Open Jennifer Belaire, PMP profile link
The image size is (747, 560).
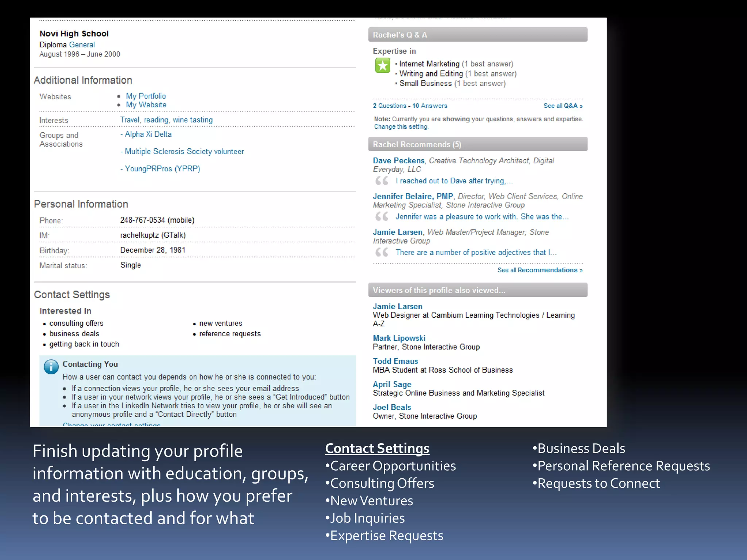point(413,197)
